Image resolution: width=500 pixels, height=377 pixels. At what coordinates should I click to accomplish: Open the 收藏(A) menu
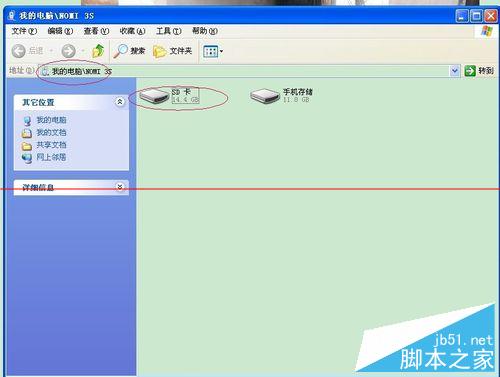tap(132, 31)
